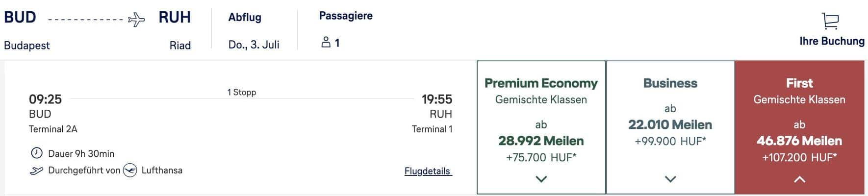Screen dimensions: 868x196
Task: Click the Passagiere count field
Action: pos(336,43)
